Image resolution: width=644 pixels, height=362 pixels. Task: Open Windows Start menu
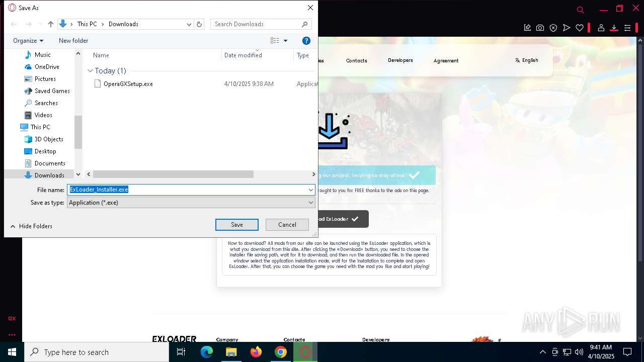click(12, 352)
